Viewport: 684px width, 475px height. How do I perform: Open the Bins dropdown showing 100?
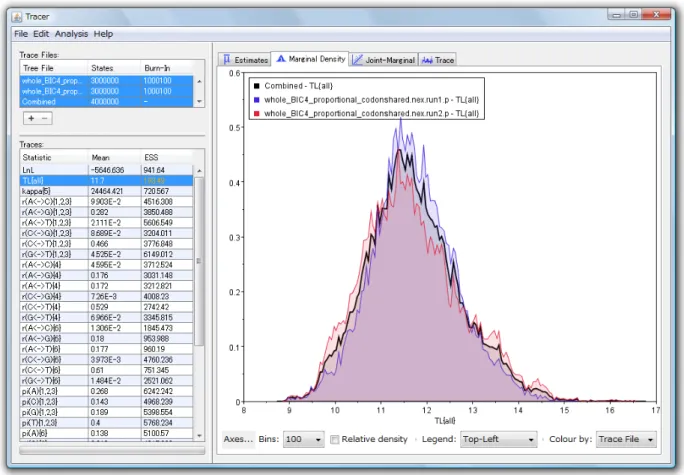(304, 439)
